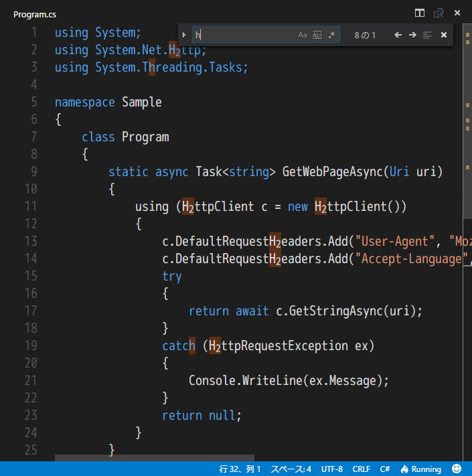Toggle Match Whole Word option
Image resolution: width=472 pixels, height=476 pixels.
tap(317, 35)
